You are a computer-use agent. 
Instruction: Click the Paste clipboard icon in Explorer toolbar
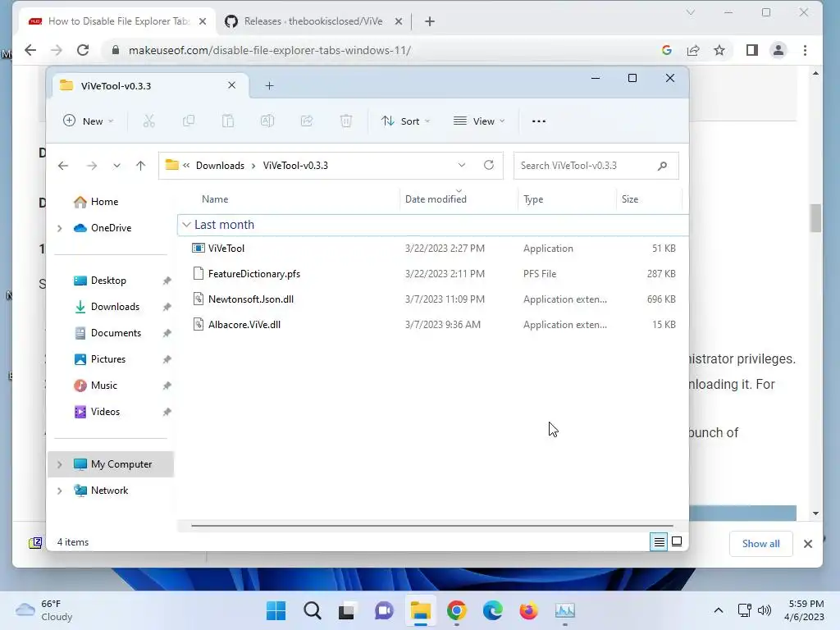click(228, 121)
